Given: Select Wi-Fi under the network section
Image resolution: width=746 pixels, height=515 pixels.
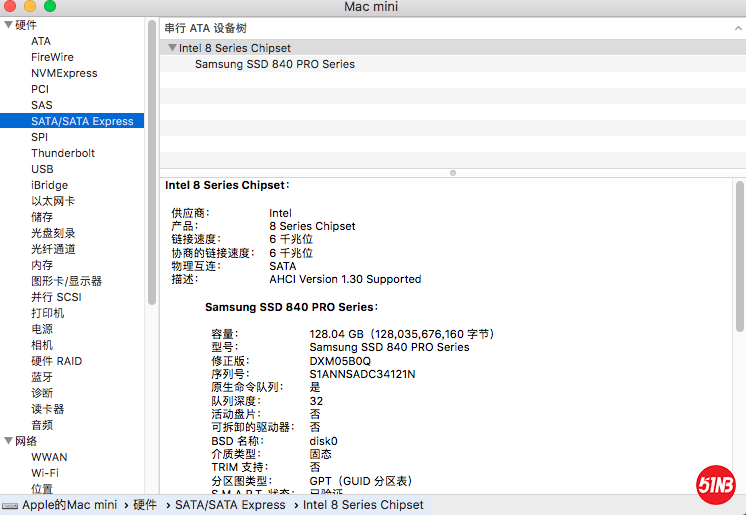Looking at the screenshot, I should click(44, 473).
